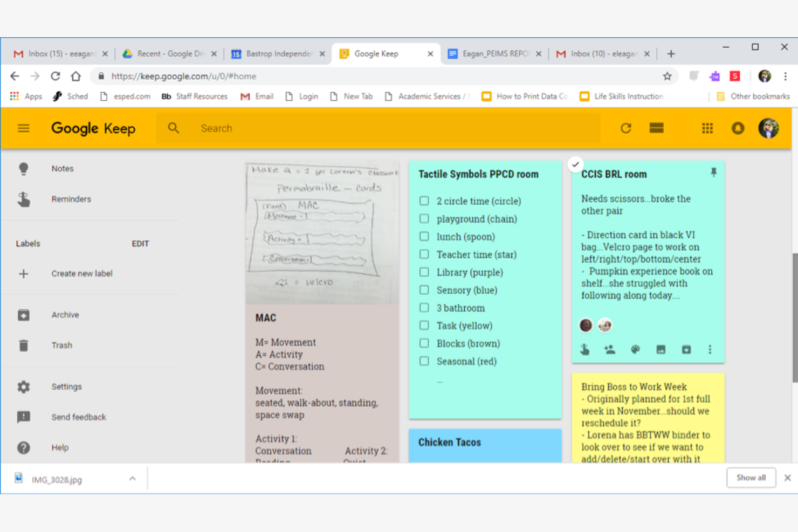Add an image to the CCIS BRL note

[661, 349]
